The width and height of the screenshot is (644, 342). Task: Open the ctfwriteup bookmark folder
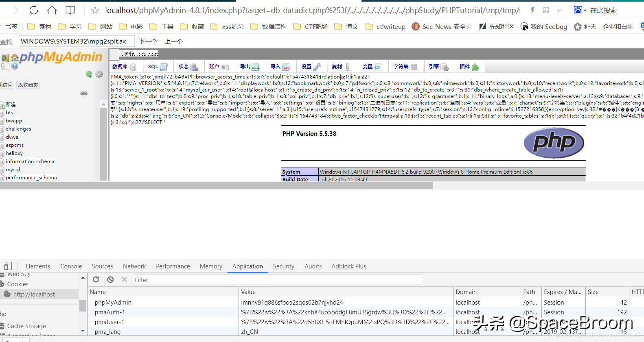[x=385, y=26]
